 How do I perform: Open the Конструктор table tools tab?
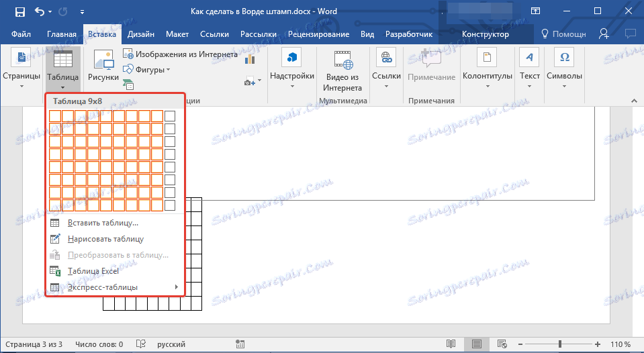tap(486, 34)
